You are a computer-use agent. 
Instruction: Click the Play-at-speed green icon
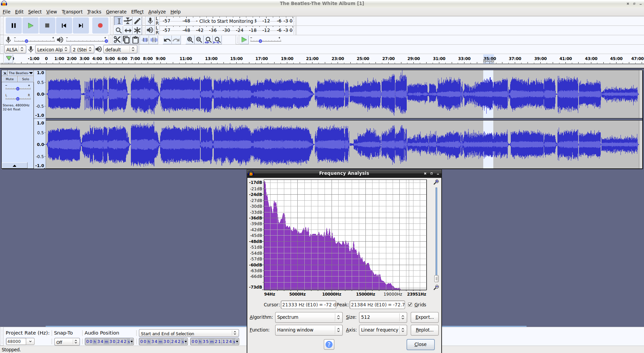[244, 40]
